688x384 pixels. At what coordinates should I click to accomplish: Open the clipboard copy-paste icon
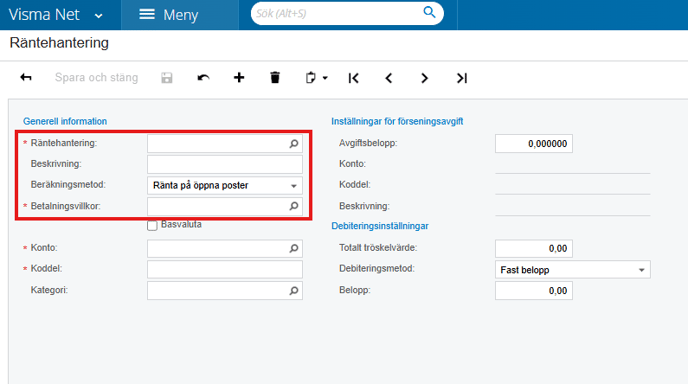pyautogui.click(x=311, y=78)
